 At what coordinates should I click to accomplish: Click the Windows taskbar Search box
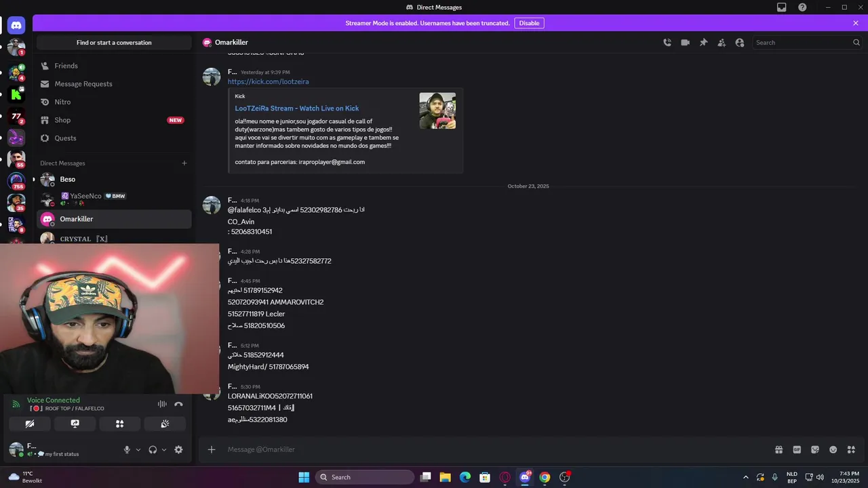click(x=365, y=477)
